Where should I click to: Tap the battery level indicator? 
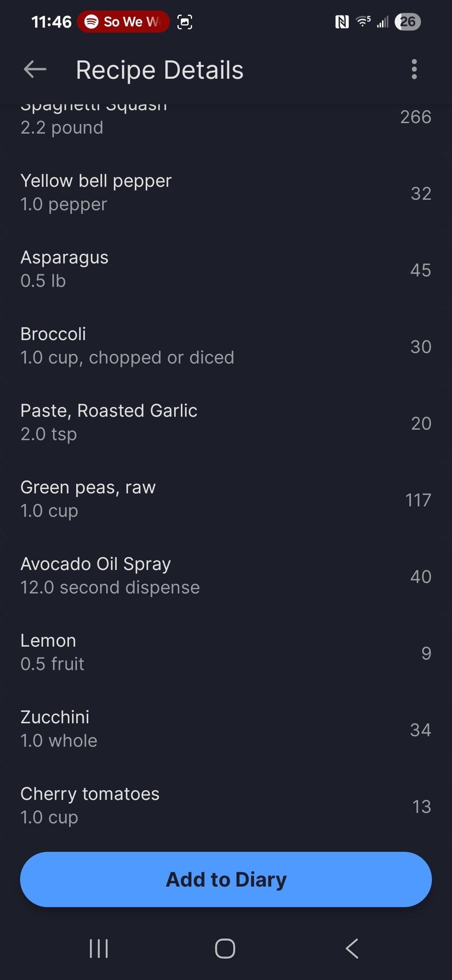pyautogui.click(x=407, y=22)
